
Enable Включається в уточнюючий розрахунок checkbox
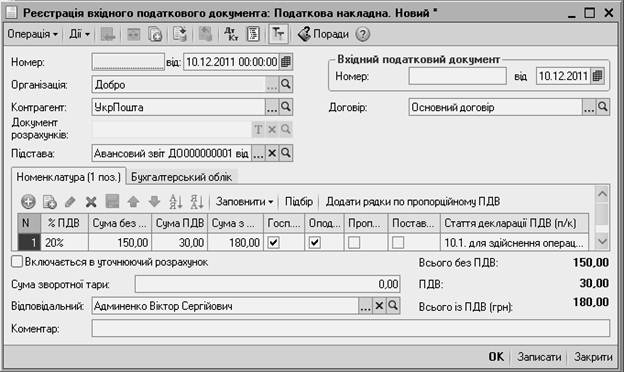coord(17,262)
